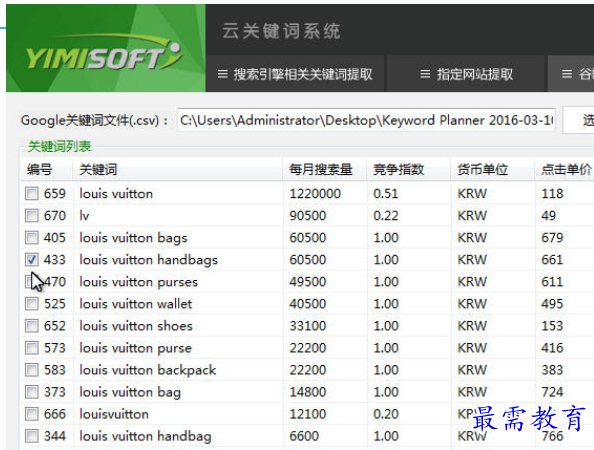Check the box for row 525
Image resolution: width=594 pixels, height=450 pixels.
click(x=31, y=303)
